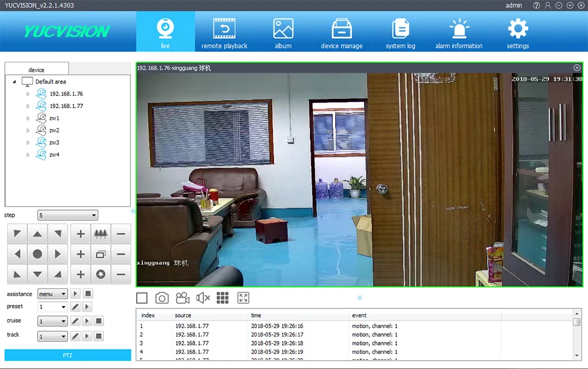Zoom out with minus beside trees icon
588x369 pixels.
(121, 234)
